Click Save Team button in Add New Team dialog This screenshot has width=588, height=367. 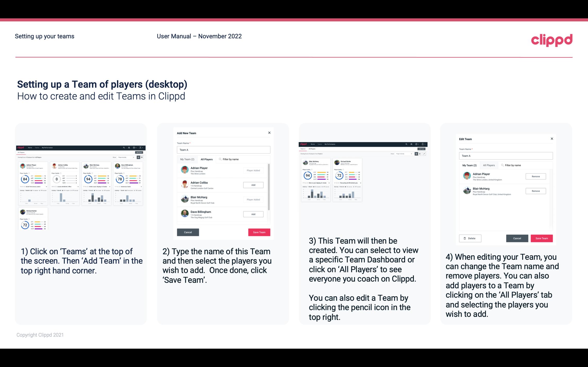coord(259,232)
